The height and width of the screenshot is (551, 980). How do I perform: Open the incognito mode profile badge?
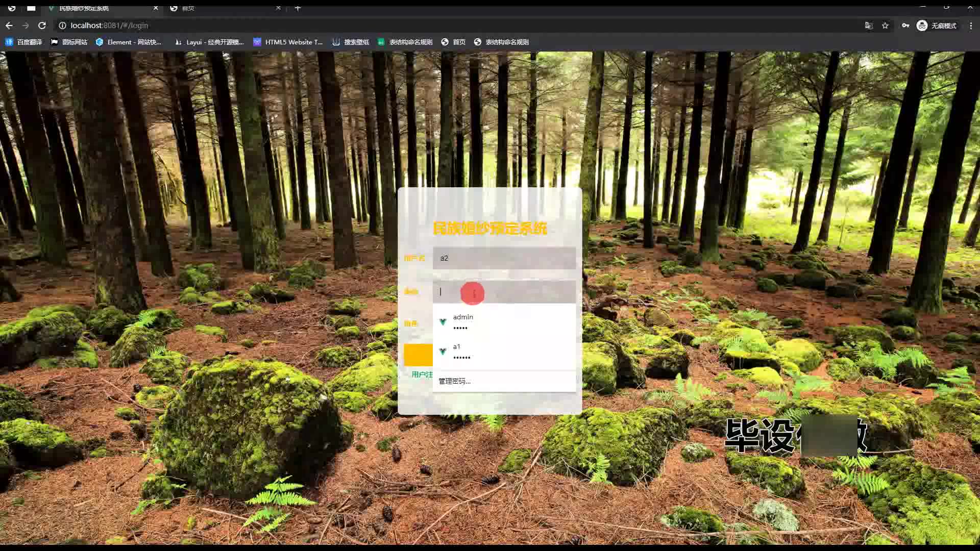pyautogui.click(x=937, y=26)
